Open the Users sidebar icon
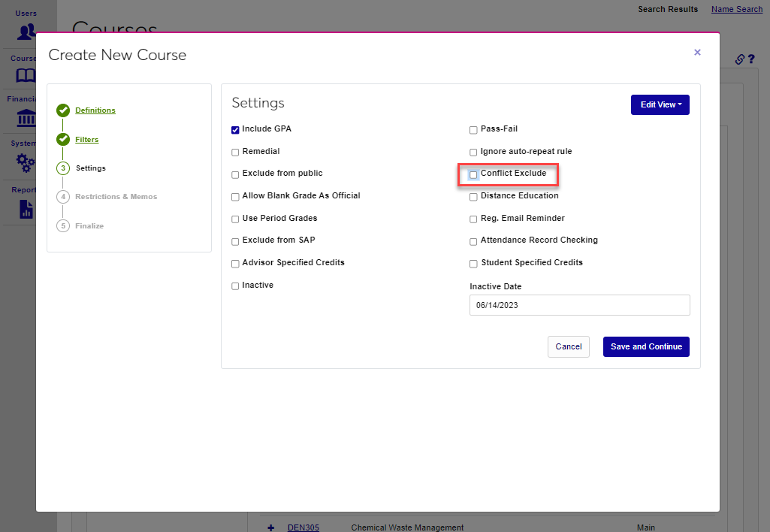 point(26,32)
